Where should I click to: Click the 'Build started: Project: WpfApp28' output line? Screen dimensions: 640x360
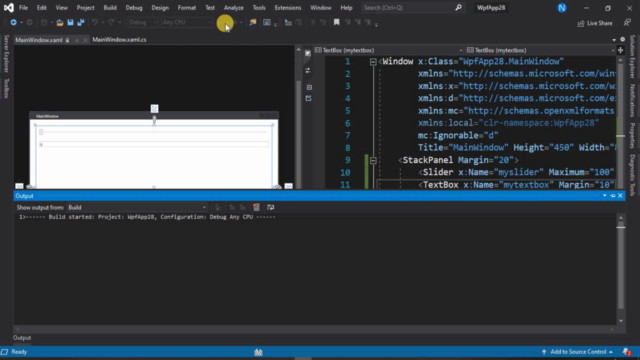tap(147, 217)
